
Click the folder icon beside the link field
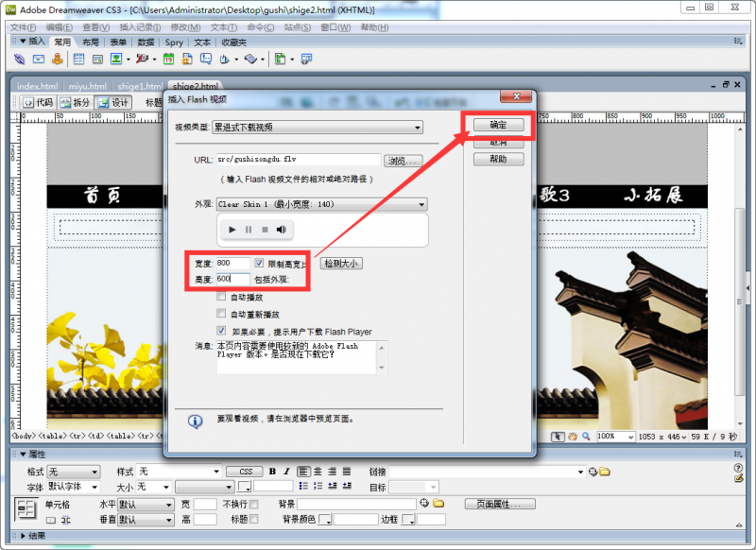pyautogui.click(x=605, y=472)
